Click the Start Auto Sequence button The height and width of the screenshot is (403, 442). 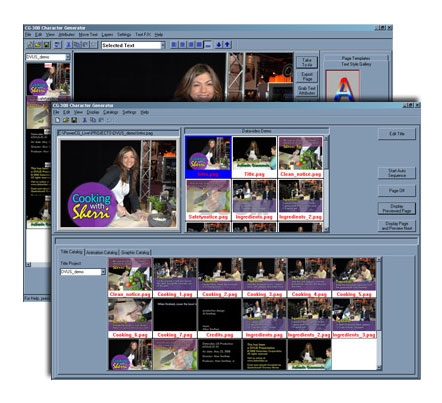point(397,173)
